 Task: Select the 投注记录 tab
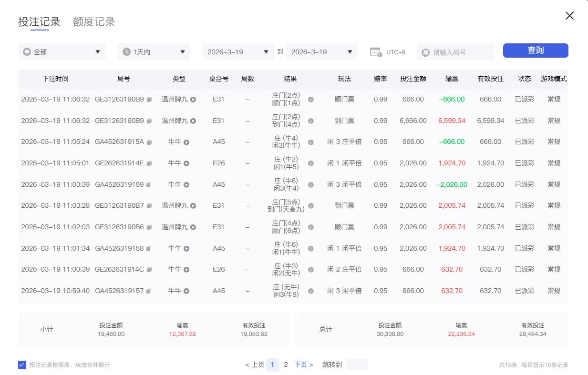[39, 22]
